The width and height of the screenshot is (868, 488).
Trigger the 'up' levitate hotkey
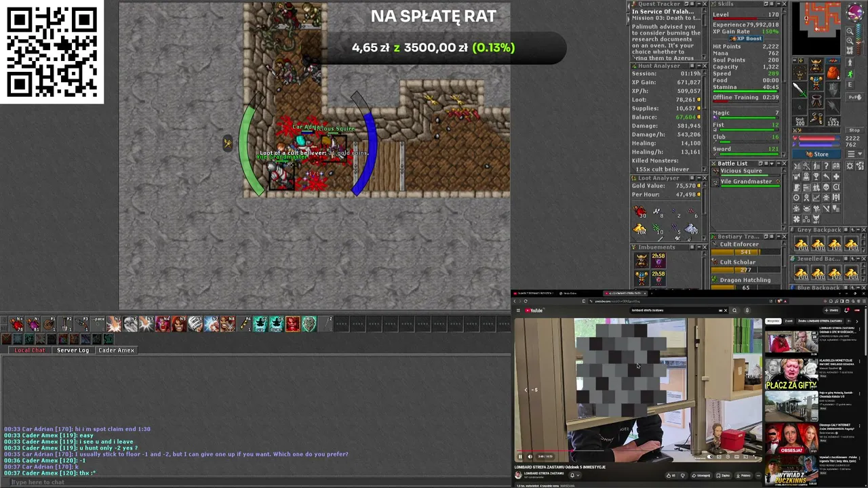click(260, 324)
